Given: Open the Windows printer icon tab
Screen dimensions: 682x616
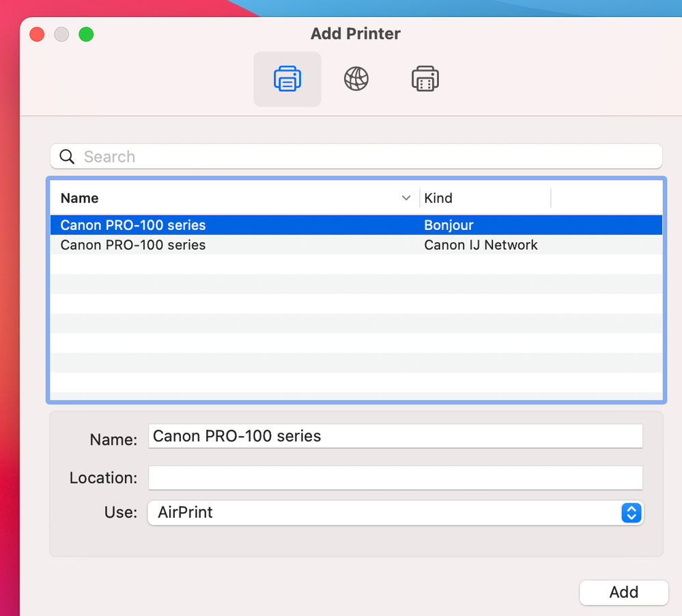Looking at the screenshot, I should click(x=425, y=79).
